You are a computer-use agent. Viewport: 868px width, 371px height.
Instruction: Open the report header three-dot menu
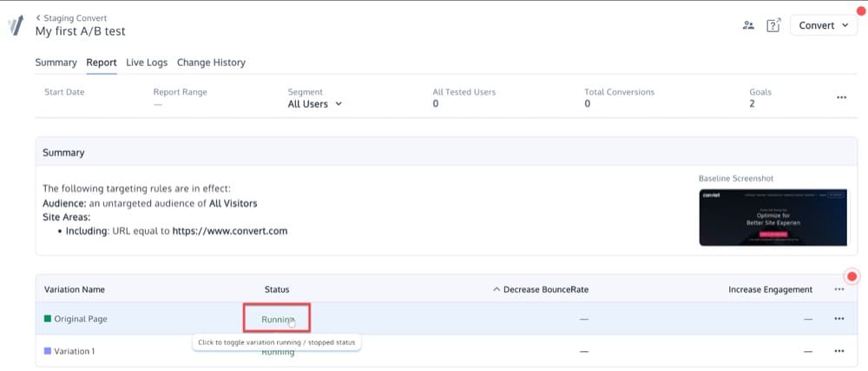pos(841,98)
